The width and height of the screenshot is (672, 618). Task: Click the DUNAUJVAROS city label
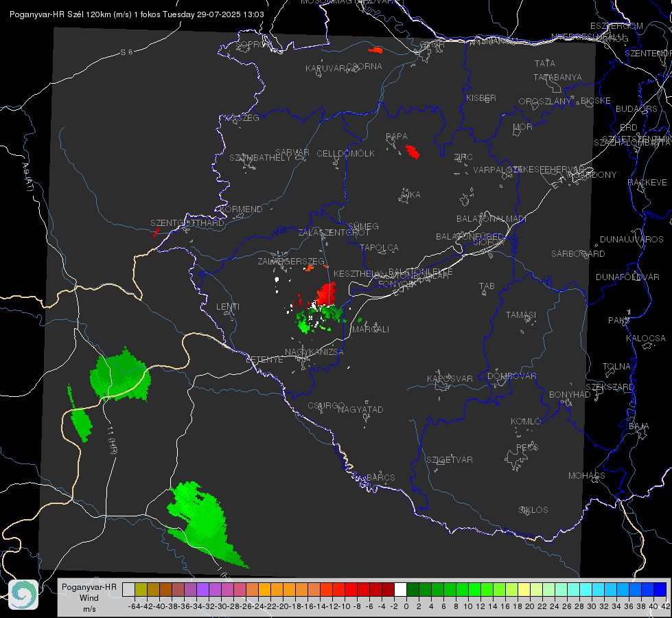coord(632,240)
